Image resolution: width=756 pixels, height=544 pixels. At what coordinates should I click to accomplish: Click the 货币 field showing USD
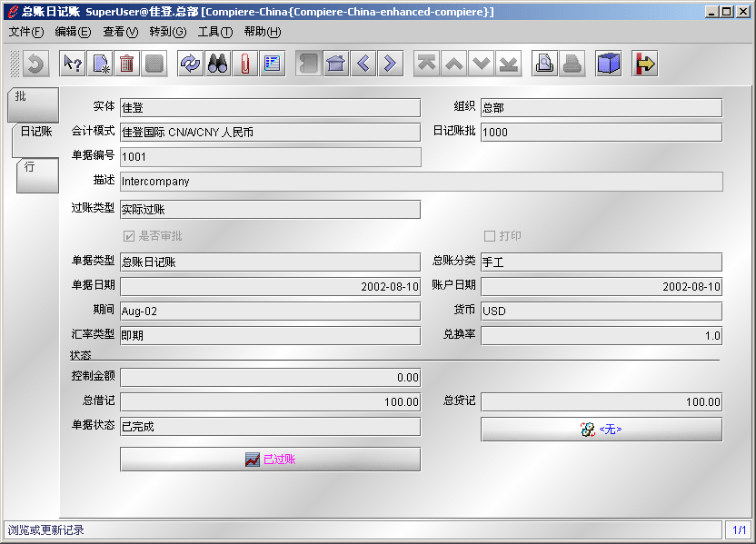point(601,312)
